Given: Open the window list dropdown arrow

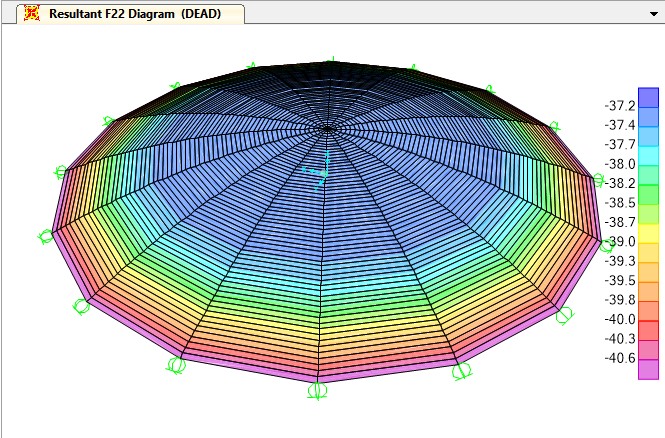Looking at the screenshot, I should (x=654, y=14).
